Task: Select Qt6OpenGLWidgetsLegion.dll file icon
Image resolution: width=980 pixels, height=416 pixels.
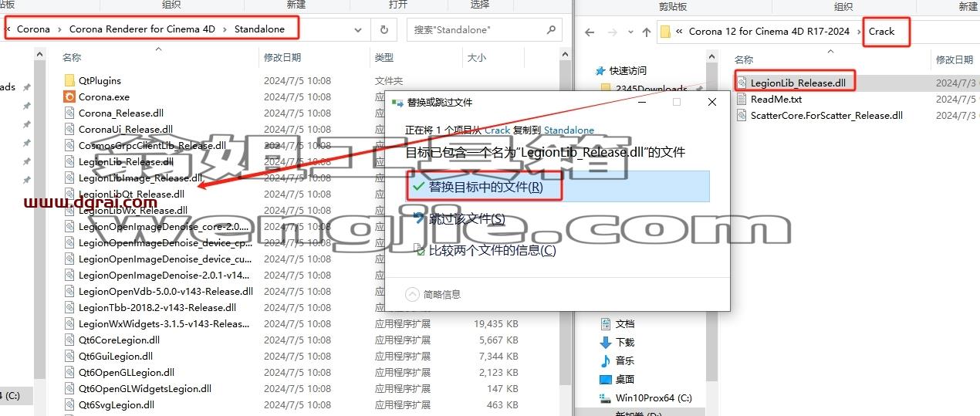Action: click(x=69, y=388)
